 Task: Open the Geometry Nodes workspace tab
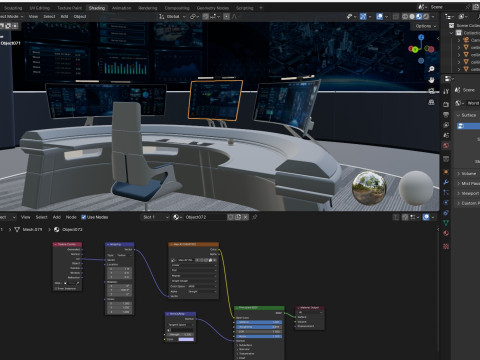pos(213,8)
